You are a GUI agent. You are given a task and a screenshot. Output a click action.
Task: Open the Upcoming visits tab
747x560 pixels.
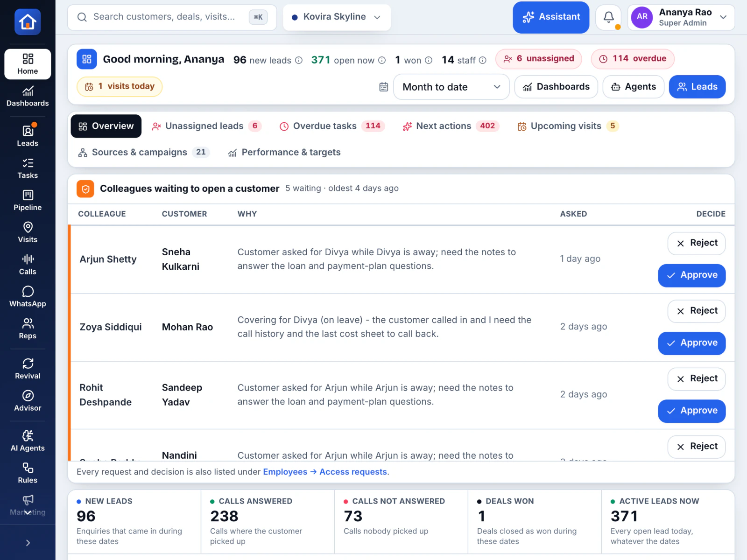coord(568,126)
